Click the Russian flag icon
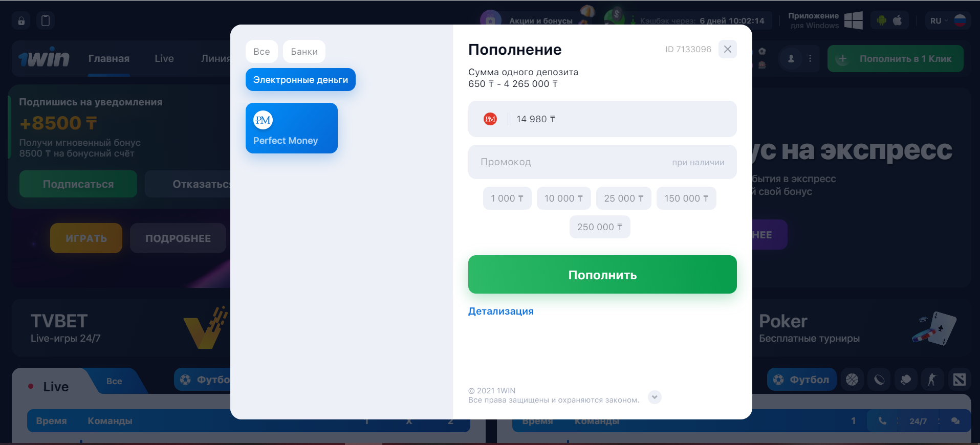The width and height of the screenshot is (980, 445). (960, 20)
